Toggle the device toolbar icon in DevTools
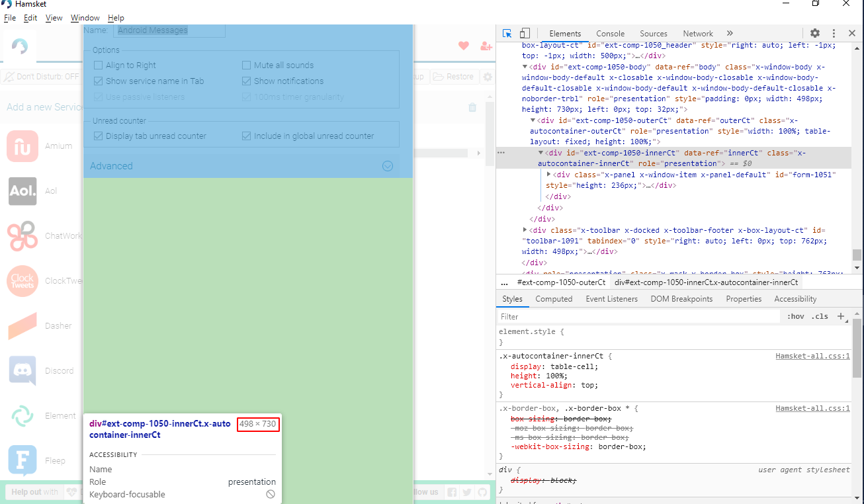Viewport: 864px width, 504px height. (x=525, y=33)
